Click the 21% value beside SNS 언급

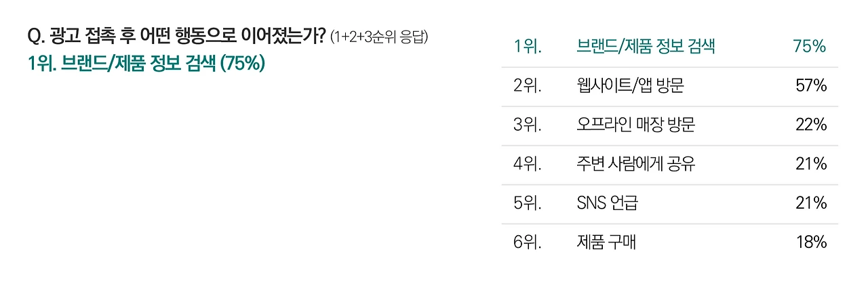(x=811, y=203)
